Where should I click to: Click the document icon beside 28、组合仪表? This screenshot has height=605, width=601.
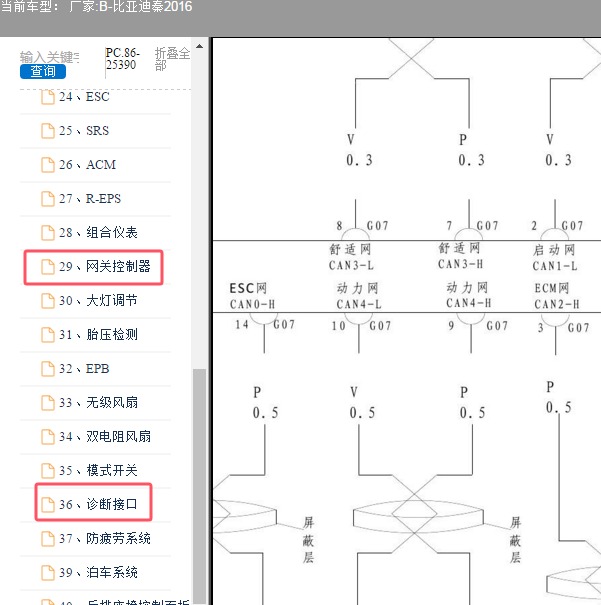point(48,233)
